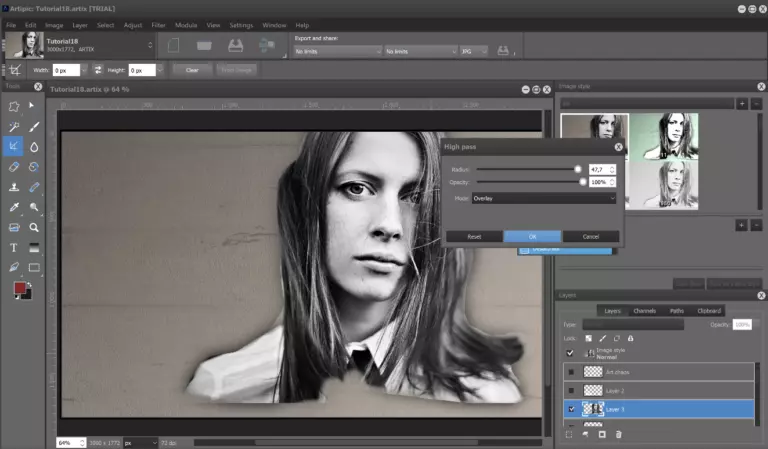Select the Crop tool in the toolbox
The image size is (768, 449).
[14, 146]
